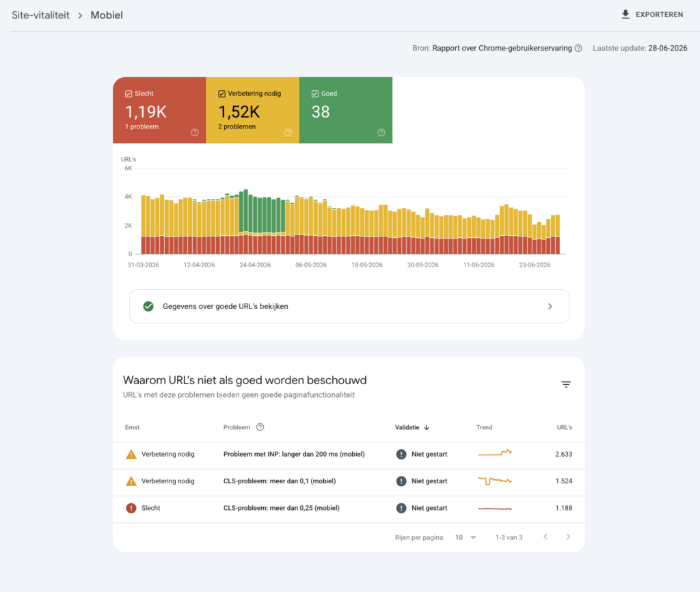Click Niet gestart status icon for CLS 0,25 row
700x592 pixels.
tap(401, 508)
